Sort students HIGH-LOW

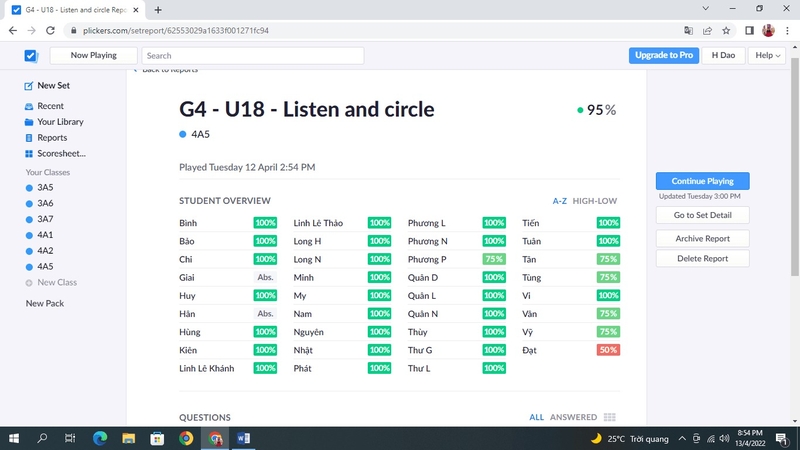point(594,201)
